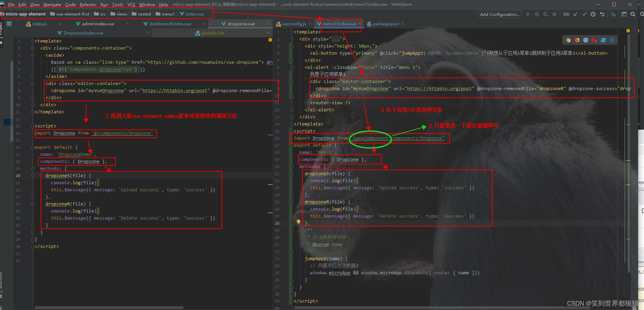Close the index.js tab
This screenshot has height=310, width=644.
tap(60, 24)
